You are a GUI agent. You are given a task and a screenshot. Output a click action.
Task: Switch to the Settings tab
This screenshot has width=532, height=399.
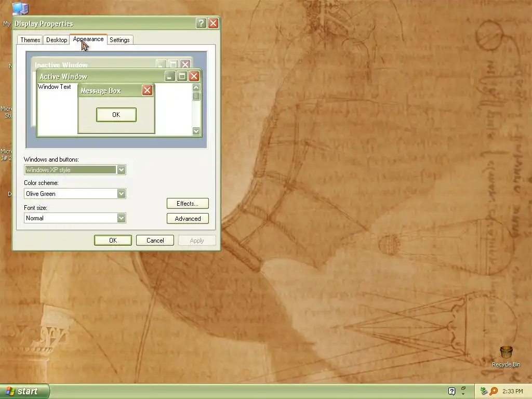tap(120, 39)
